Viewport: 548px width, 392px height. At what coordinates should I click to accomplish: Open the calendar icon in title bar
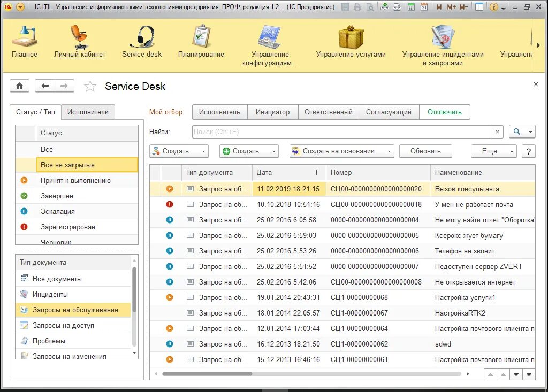click(x=424, y=6)
